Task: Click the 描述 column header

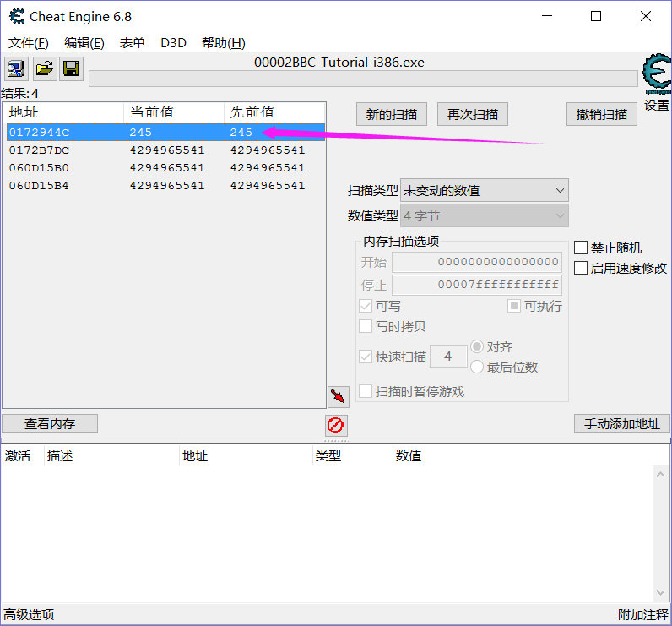Action: click(x=111, y=456)
